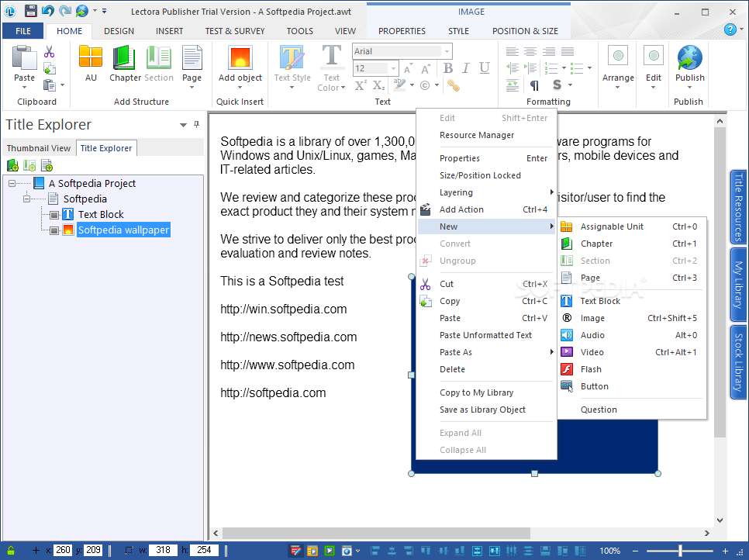Add a Page from the ribbon
Image resolution: width=749 pixels, height=560 pixels.
pyautogui.click(x=192, y=63)
